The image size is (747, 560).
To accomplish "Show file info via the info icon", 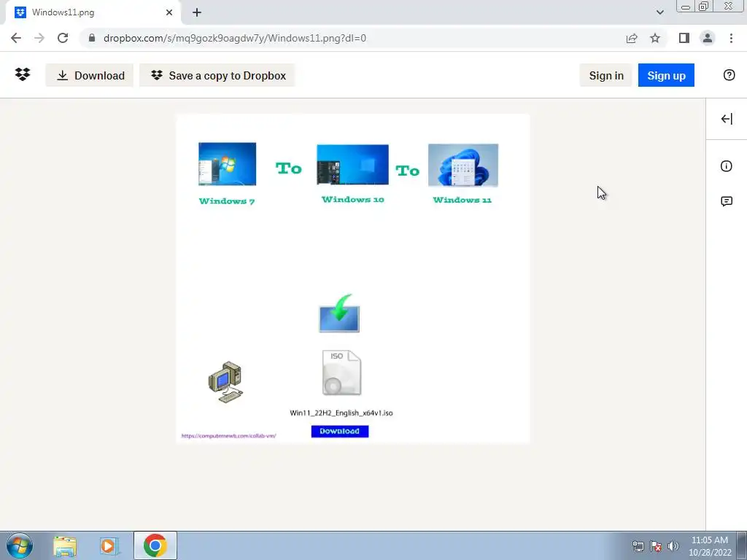I will (726, 166).
